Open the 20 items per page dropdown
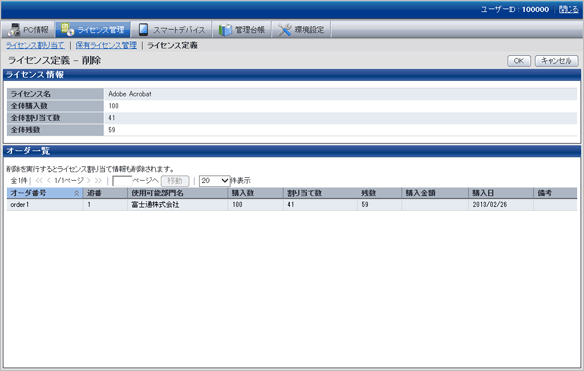The image size is (584, 371). pos(215,181)
